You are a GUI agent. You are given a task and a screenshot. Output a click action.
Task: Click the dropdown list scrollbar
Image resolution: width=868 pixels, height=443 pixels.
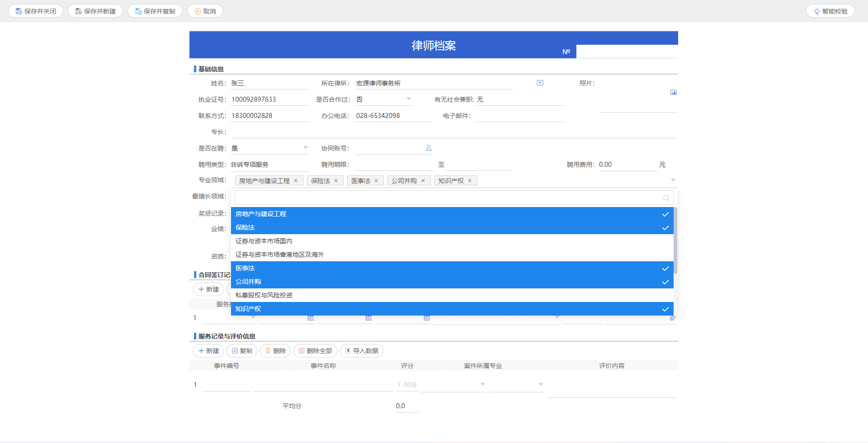coord(675,240)
